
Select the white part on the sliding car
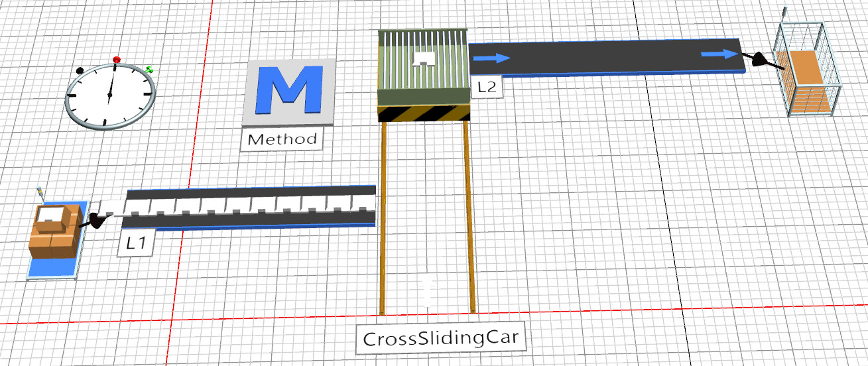[422, 59]
